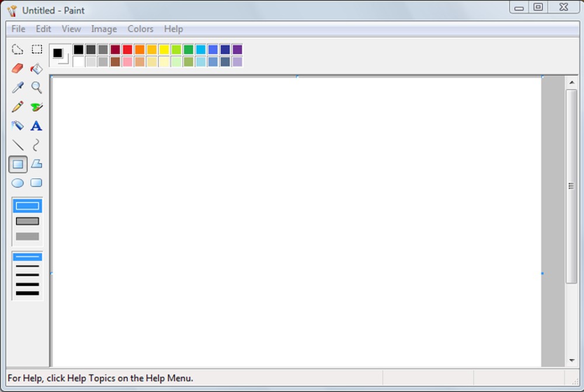Choose the solid fill style option
This screenshot has width=584, height=392.
point(26,236)
